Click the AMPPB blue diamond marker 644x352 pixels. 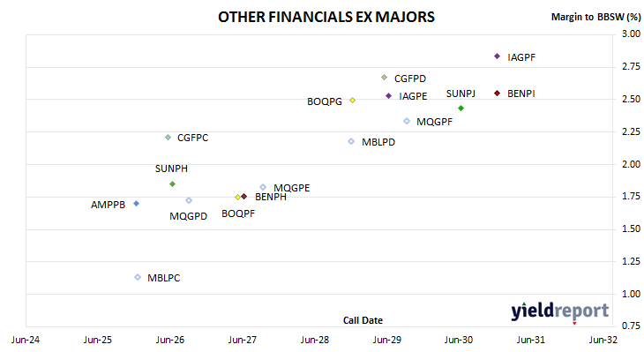tap(137, 203)
